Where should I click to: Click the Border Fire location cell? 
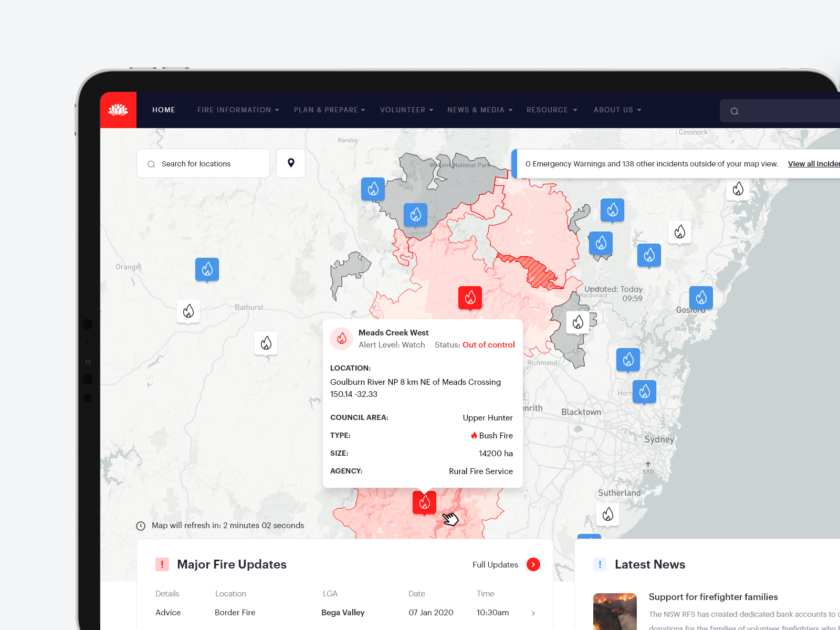pos(235,612)
